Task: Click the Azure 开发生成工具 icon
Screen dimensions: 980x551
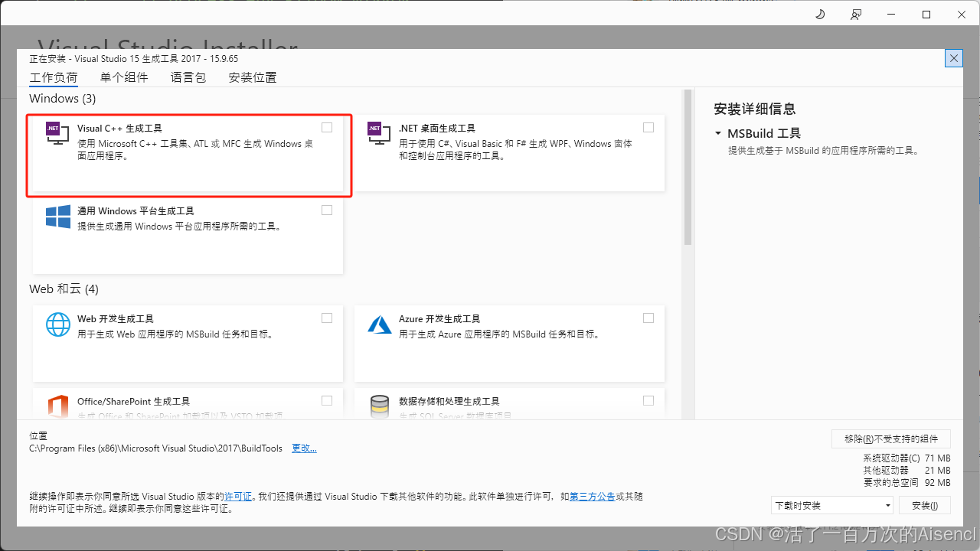Action: click(x=380, y=324)
